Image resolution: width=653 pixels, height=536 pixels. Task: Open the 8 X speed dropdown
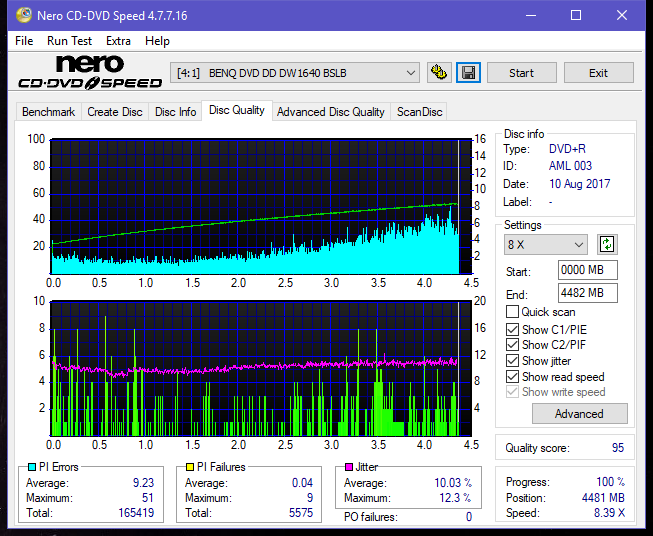pos(546,244)
